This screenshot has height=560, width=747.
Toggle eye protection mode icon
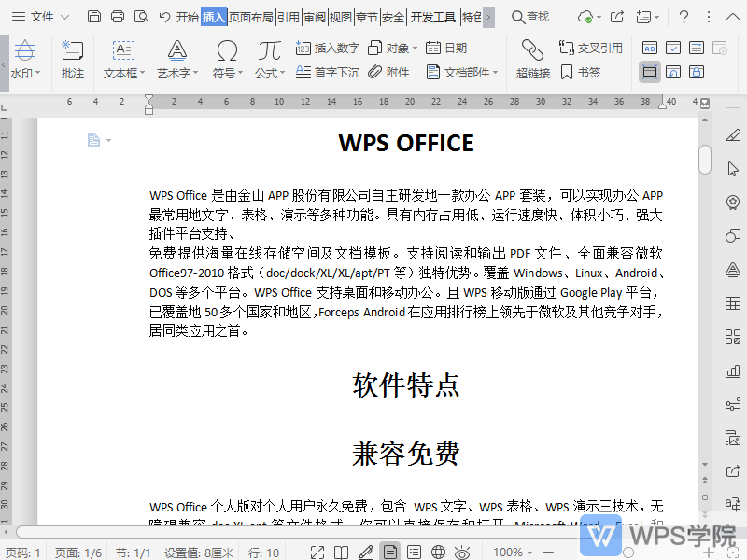tap(462, 553)
